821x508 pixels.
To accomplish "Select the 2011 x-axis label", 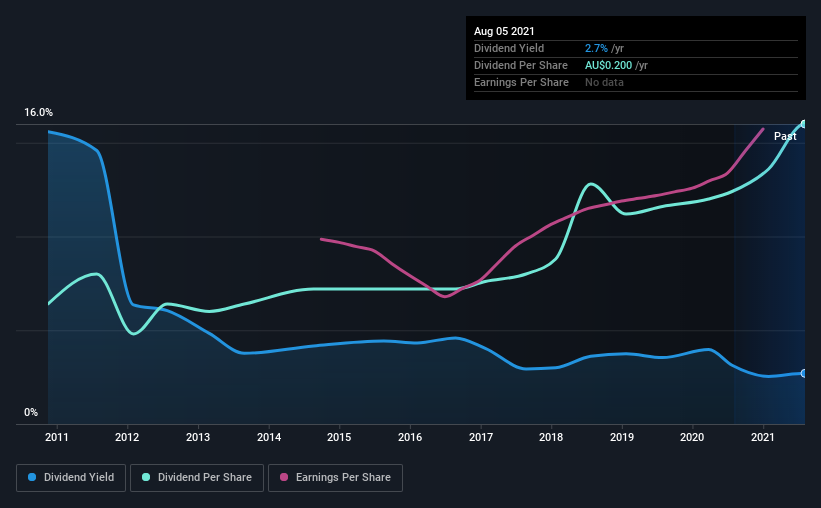I will pyautogui.click(x=57, y=437).
